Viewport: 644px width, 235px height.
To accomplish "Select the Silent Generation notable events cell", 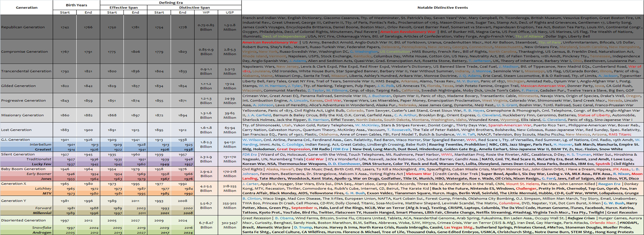I will click(442, 159).
